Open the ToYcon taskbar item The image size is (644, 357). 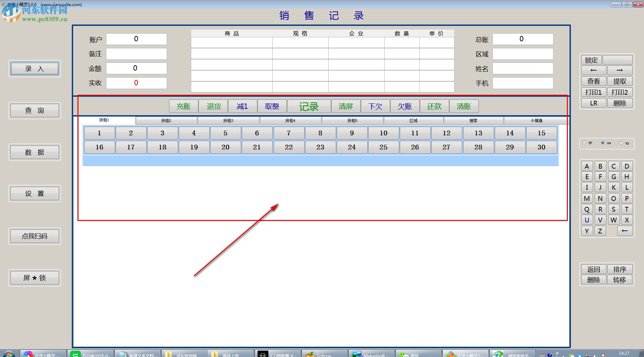point(324,354)
